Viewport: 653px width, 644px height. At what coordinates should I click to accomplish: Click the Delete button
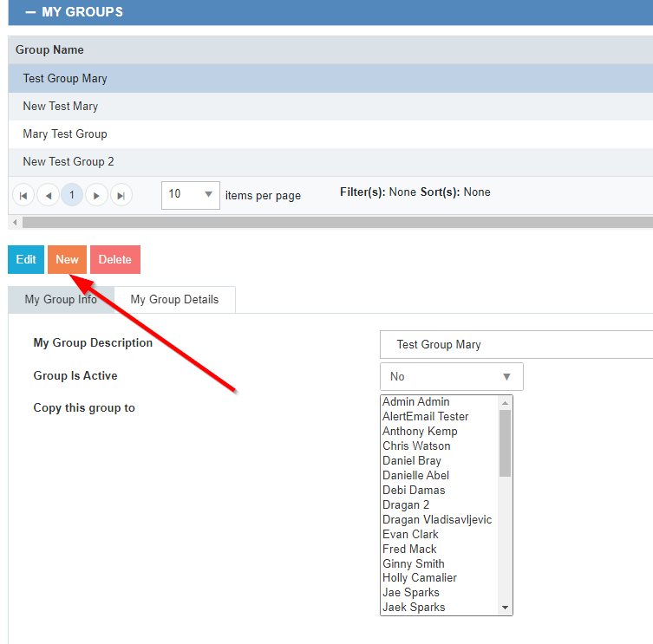(x=115, y=259)
